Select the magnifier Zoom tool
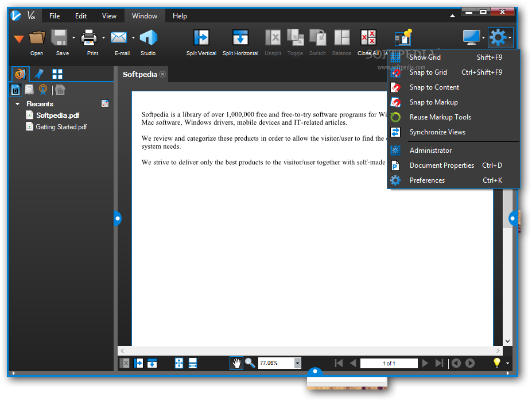This screenshot has width=532, height=401. click(250, 363)
